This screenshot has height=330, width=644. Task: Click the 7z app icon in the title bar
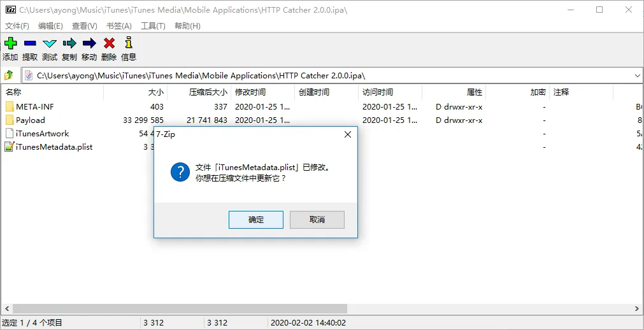[x=11, y=10]
